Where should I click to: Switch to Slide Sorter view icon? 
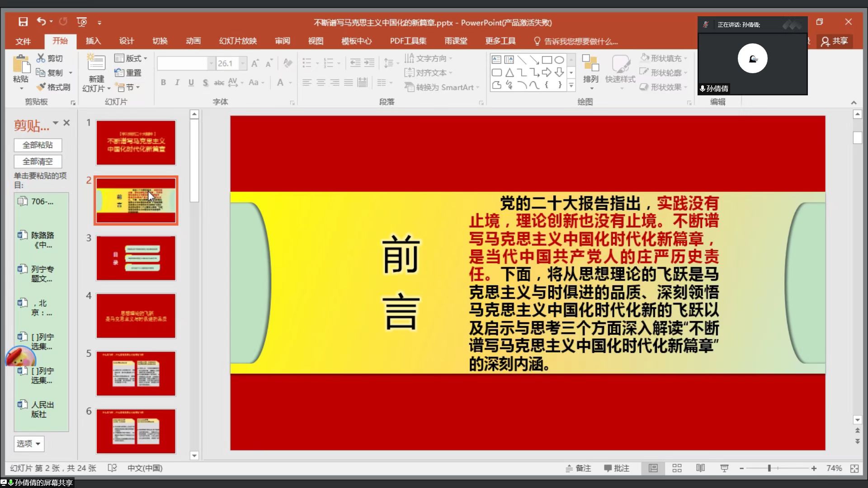point(677,468)
